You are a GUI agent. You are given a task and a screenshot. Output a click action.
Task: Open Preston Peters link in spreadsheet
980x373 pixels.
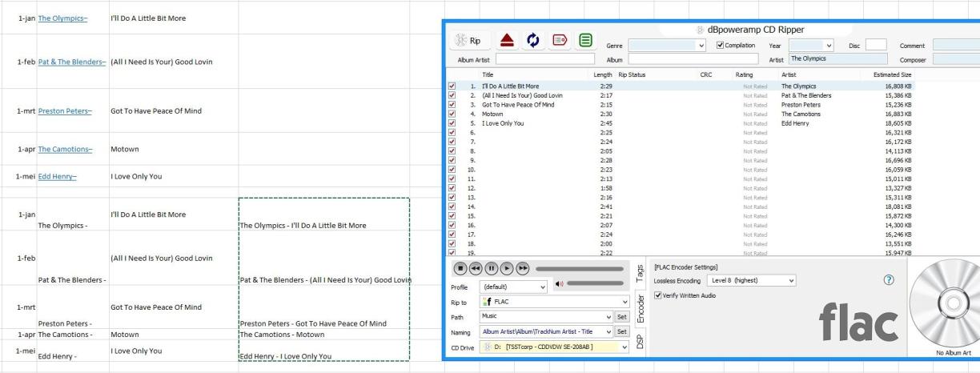click(65, 111)
